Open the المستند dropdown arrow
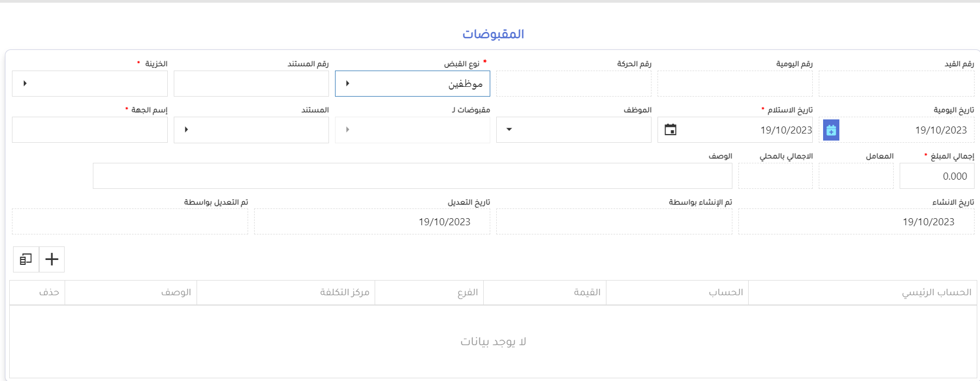980x381 pixels. tap(186, 130)
